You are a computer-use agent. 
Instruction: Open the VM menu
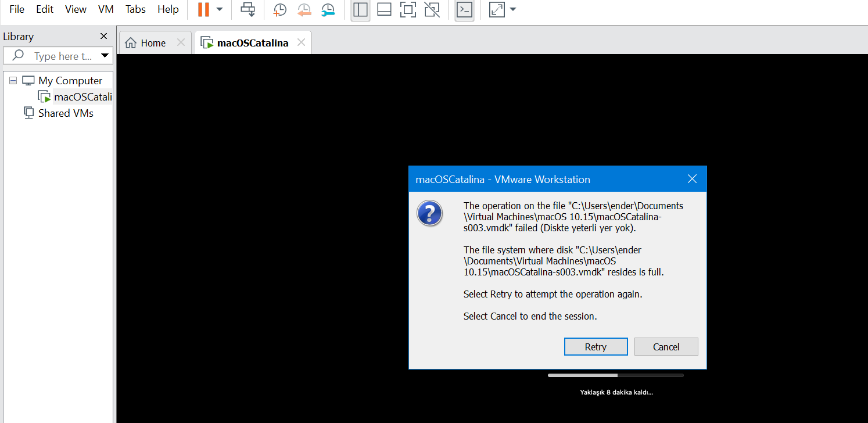[106, 9]
